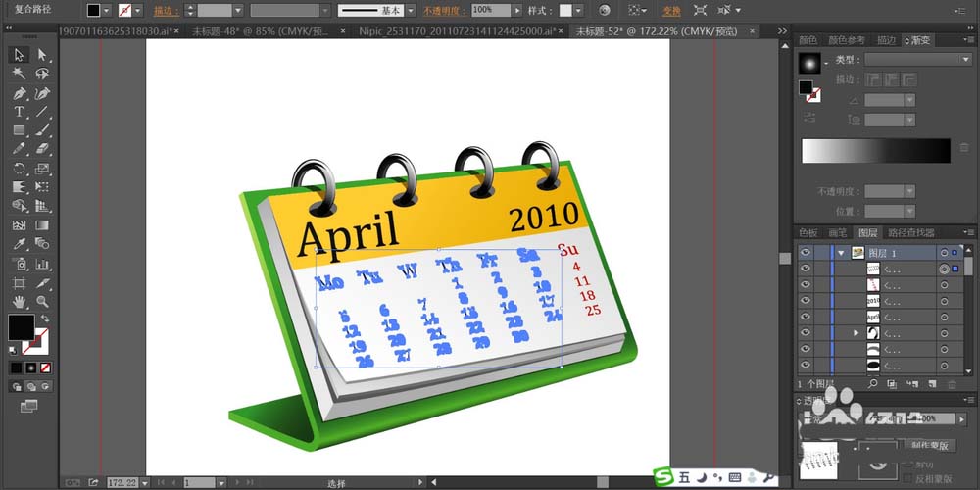Select the Direct Selection tool
This screenshot has height=490, width=980.
(42, 54)
